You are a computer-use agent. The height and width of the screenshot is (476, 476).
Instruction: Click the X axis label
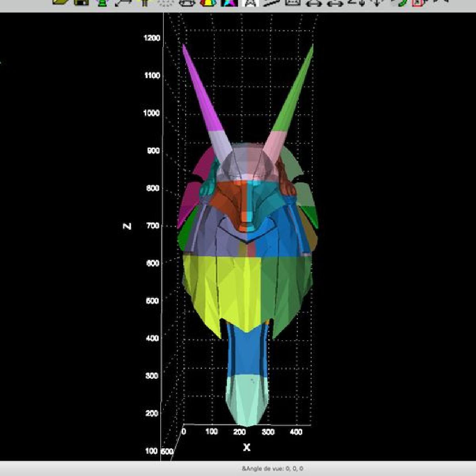click(246, 447)
